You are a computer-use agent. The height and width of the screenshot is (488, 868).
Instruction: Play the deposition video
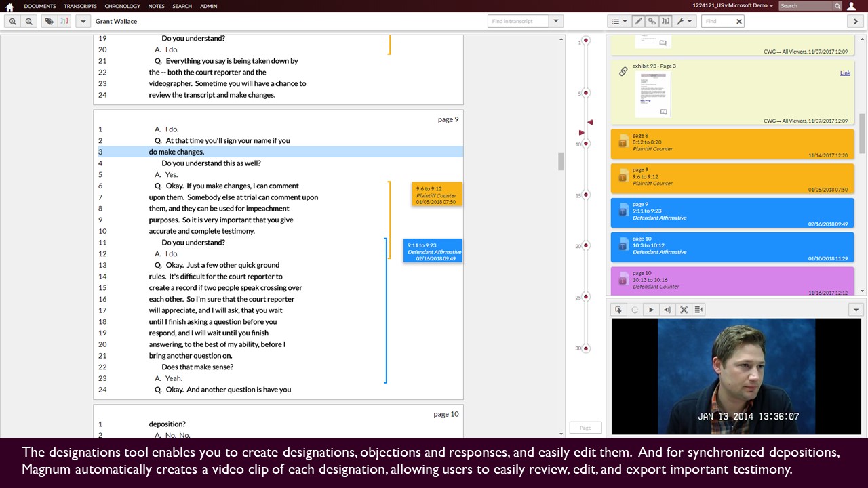651,310
